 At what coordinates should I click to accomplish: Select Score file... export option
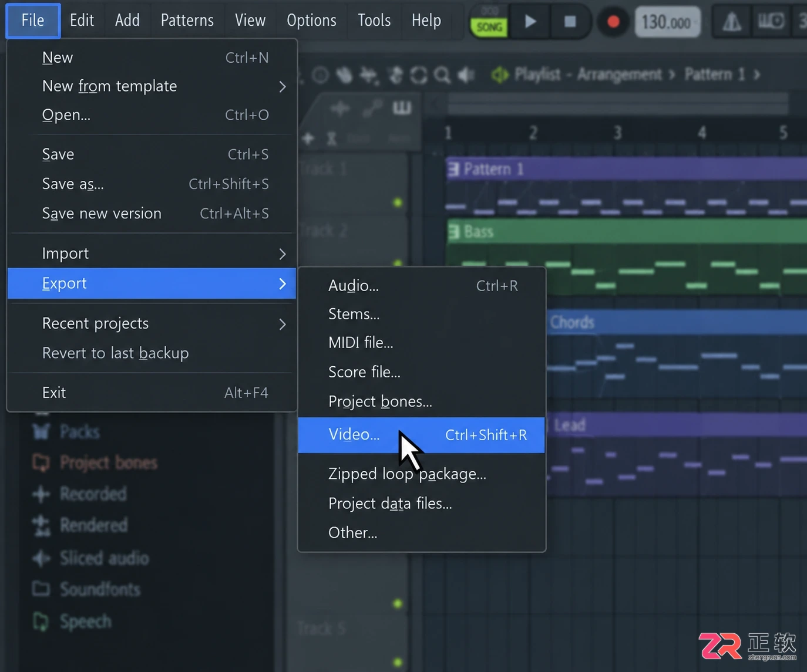point(422,372)
